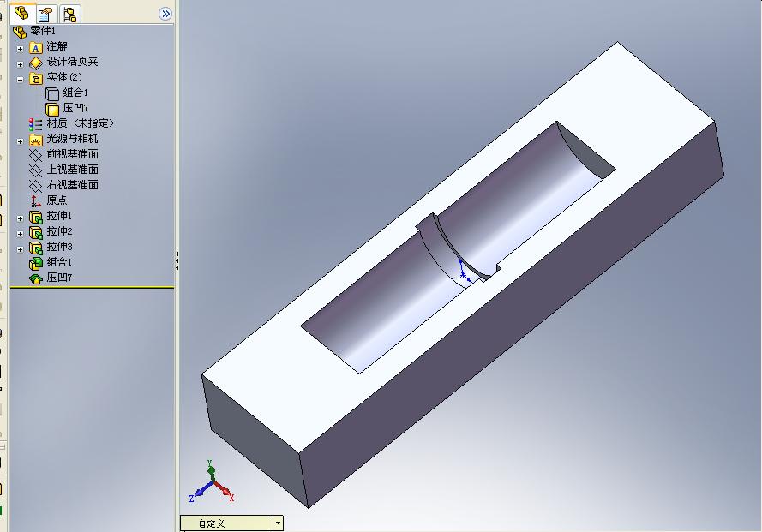Expand the 拉伸2 extrude feature

tap(20, 234)
